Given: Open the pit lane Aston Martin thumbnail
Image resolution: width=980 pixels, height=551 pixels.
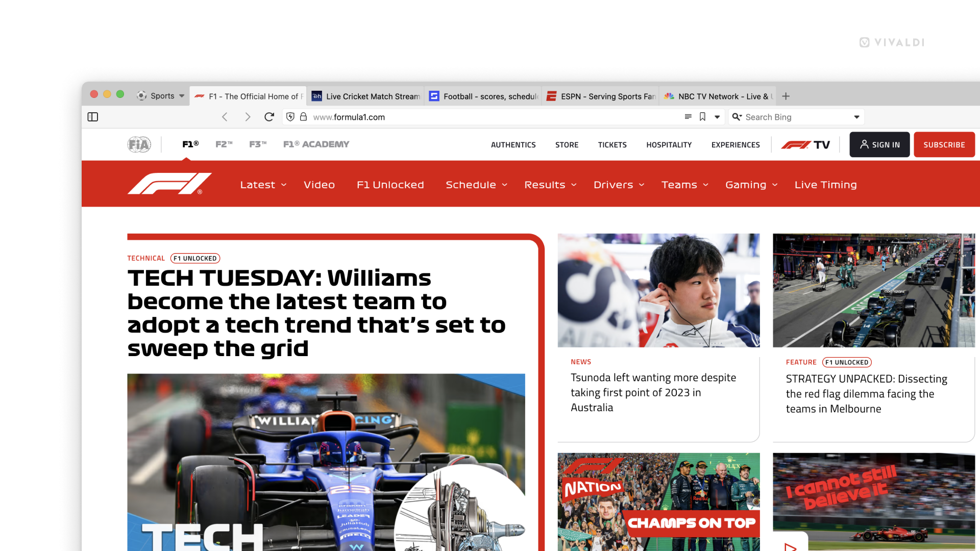Looking at the screenshot, I should [x=874, y=290].
